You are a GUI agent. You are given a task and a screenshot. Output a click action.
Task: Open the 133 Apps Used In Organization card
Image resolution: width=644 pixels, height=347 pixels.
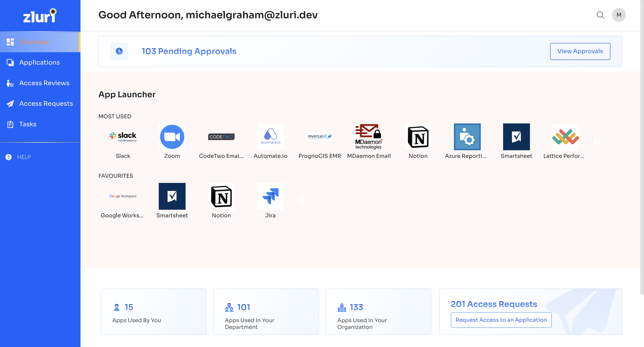tap(378, 311)
